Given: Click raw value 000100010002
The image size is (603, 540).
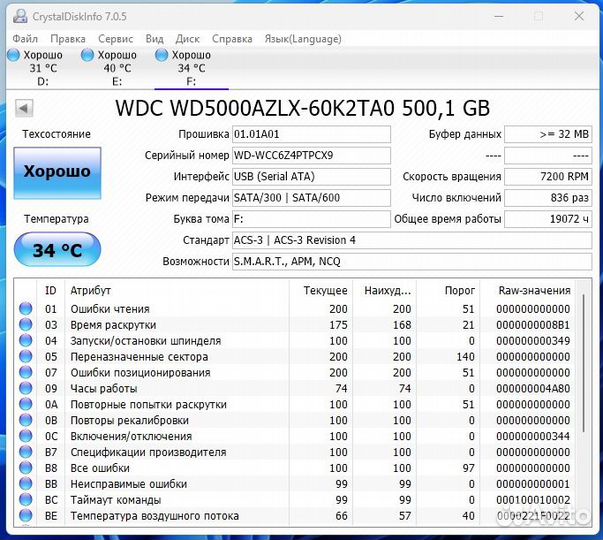Looking at the screenshot, I should point(533,500).
